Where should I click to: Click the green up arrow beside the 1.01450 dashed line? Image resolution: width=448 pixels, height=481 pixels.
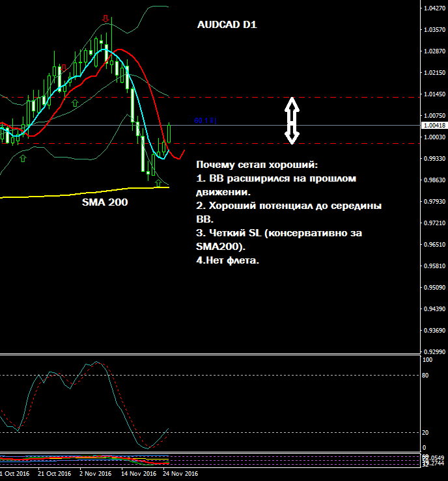tap(75, 103)
